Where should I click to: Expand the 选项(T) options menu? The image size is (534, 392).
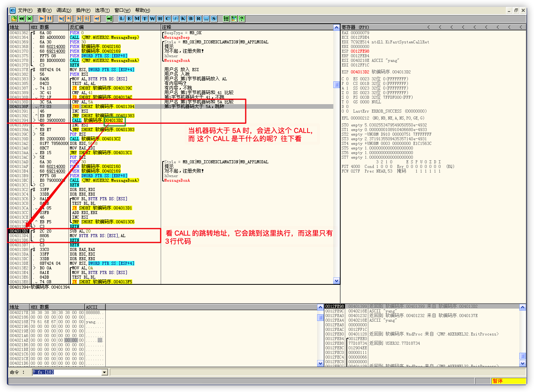coord(102,10)
